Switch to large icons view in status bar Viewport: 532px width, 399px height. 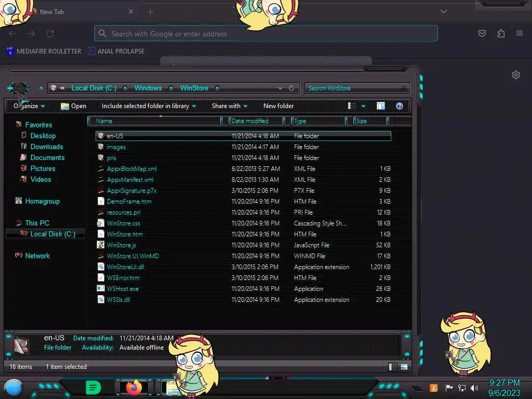(404, 367)
